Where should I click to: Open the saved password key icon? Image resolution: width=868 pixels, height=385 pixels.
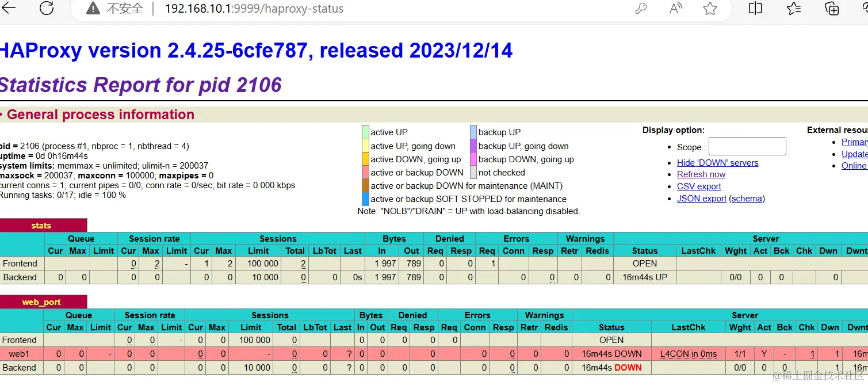[x=641, y=9]
